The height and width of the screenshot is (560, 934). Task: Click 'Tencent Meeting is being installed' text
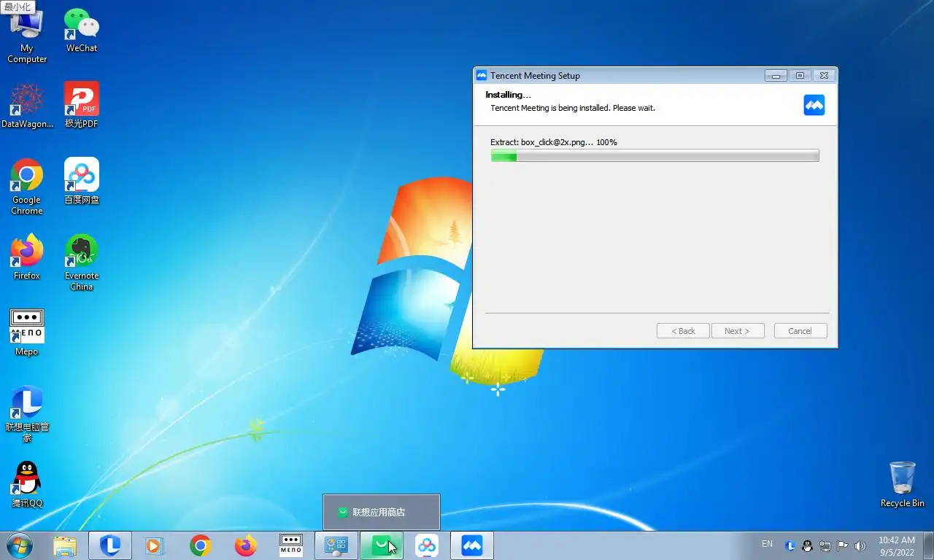click(x=573, y=108)
